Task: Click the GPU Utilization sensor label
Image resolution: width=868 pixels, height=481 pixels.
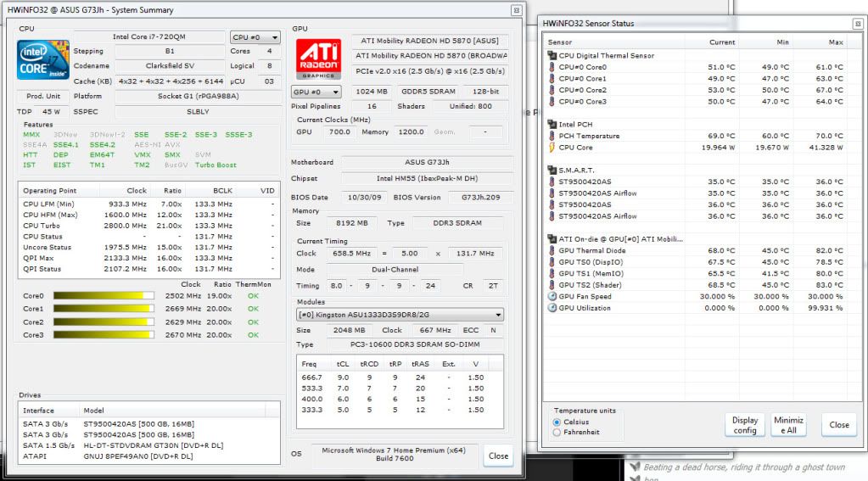Action: point(585,308)
